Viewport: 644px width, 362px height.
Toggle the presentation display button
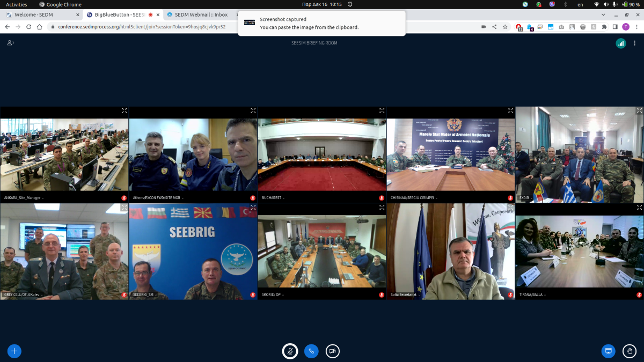point(608,351)
